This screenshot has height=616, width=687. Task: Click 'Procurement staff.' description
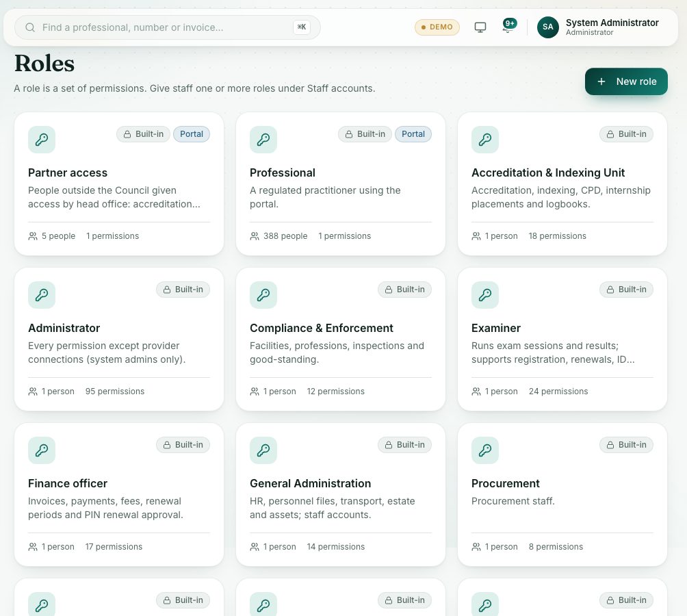coord(513,501)
